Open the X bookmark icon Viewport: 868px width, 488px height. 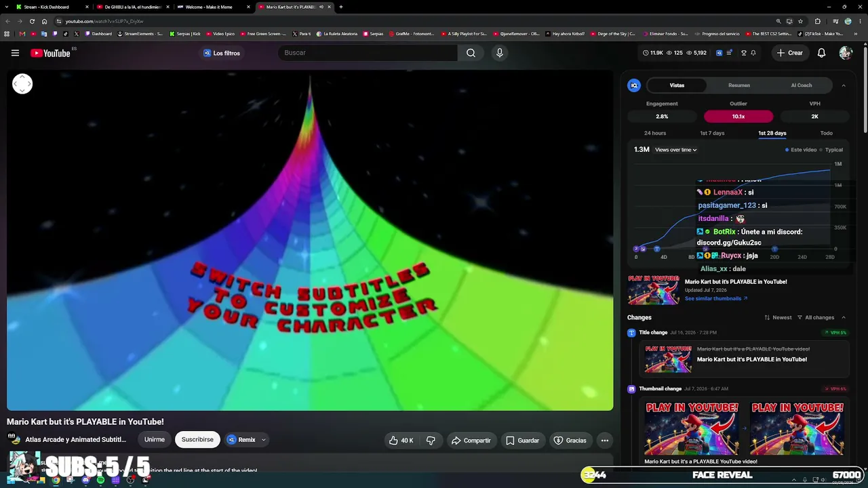pyautogui.click(x=76, y=34)
